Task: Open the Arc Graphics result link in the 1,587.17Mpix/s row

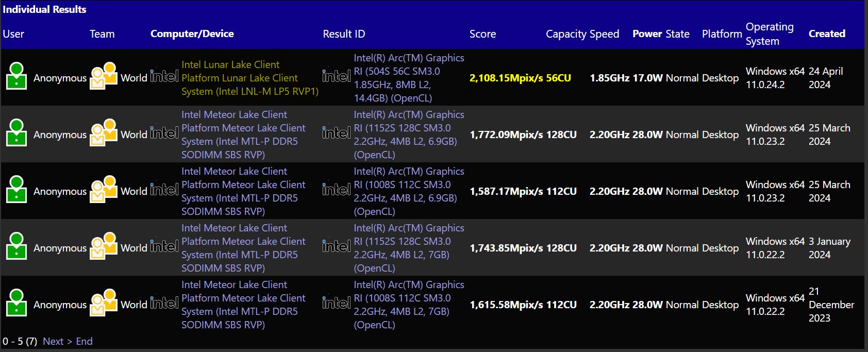Action: [409, 191]
